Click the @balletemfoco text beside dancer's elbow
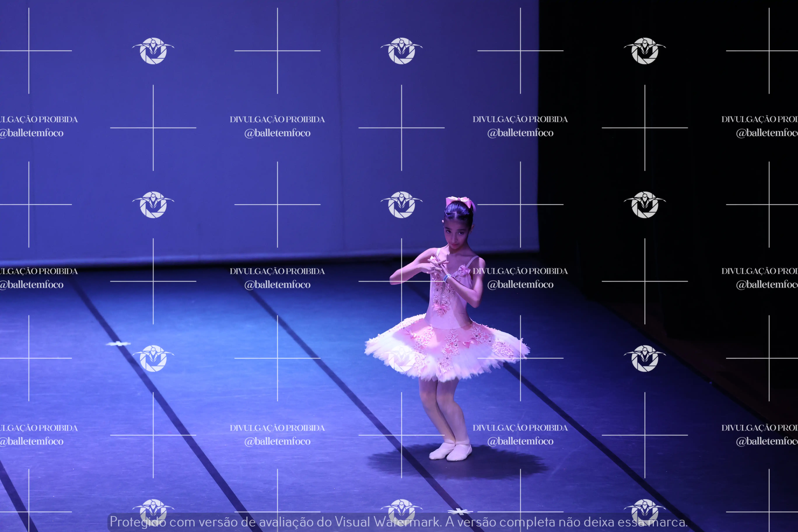The width and height of the screenshot is (798, 532). click(520, 284)
